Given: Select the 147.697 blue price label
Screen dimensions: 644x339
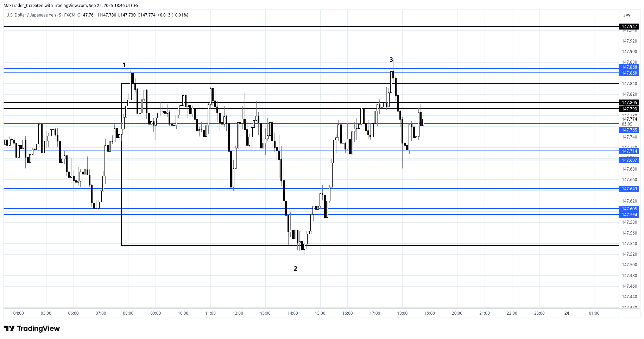Looking at the screenshot, I should 629,160.
